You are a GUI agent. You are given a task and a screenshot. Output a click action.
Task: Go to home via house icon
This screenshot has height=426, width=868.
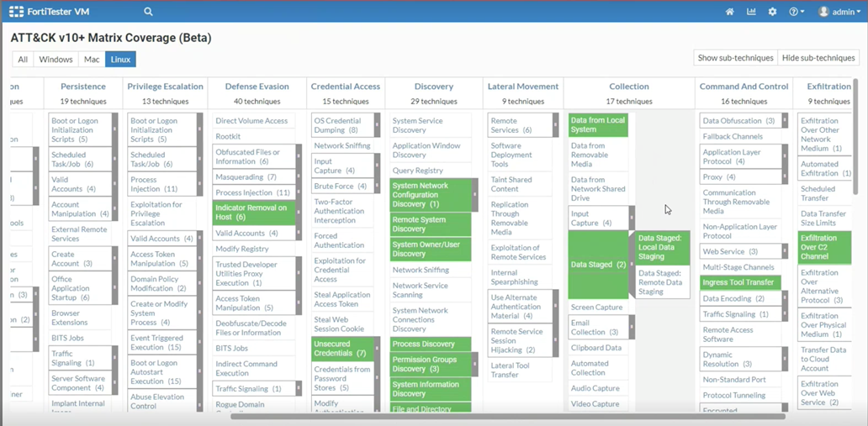pos(729,12)
